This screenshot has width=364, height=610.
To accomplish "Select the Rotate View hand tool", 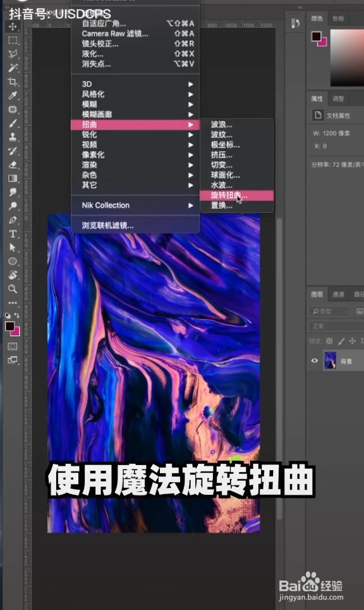I will pos(13,275).
